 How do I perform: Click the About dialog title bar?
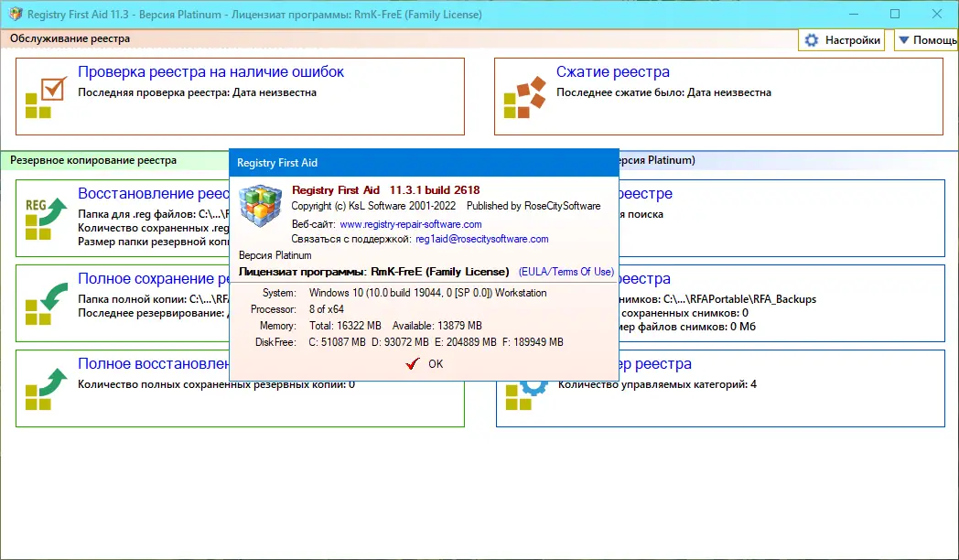425,163
